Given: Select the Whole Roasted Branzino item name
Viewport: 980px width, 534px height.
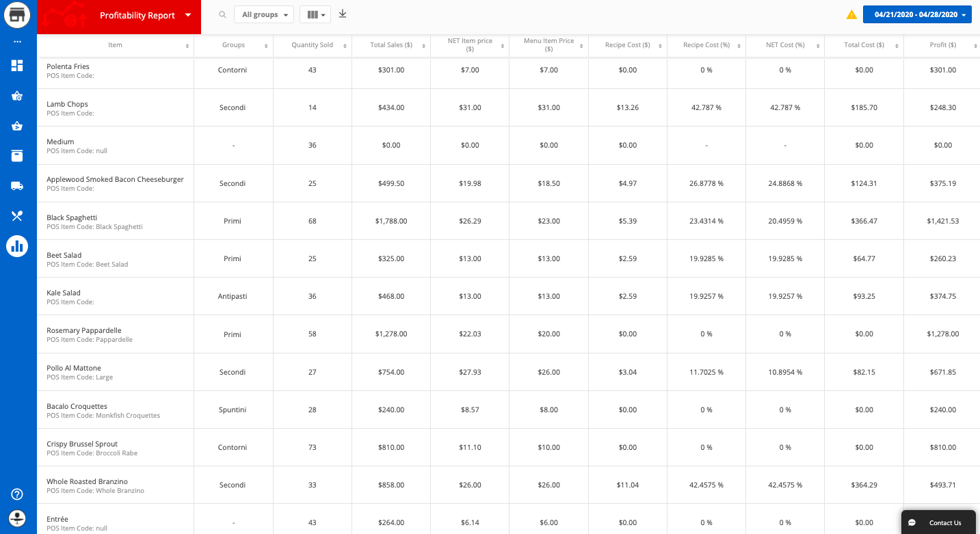Looking at the screenshot, I should [x=87, y=481].
